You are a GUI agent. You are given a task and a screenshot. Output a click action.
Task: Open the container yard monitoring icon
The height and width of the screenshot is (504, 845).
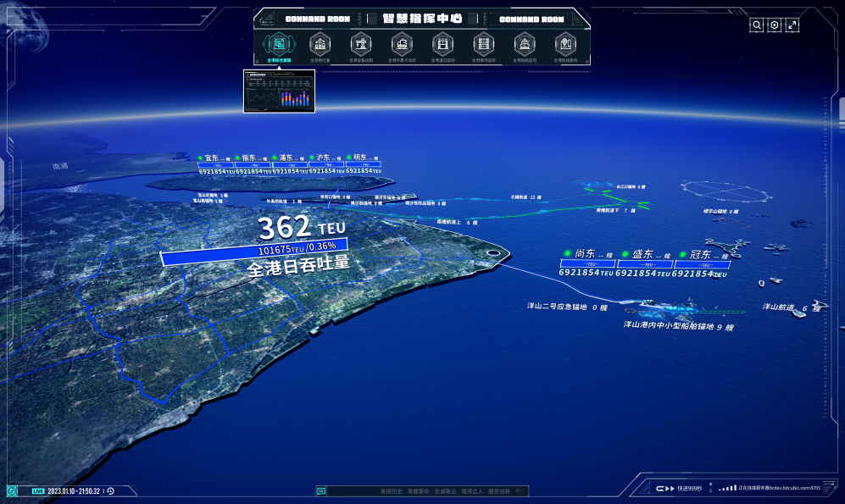[x=483, y=43]
